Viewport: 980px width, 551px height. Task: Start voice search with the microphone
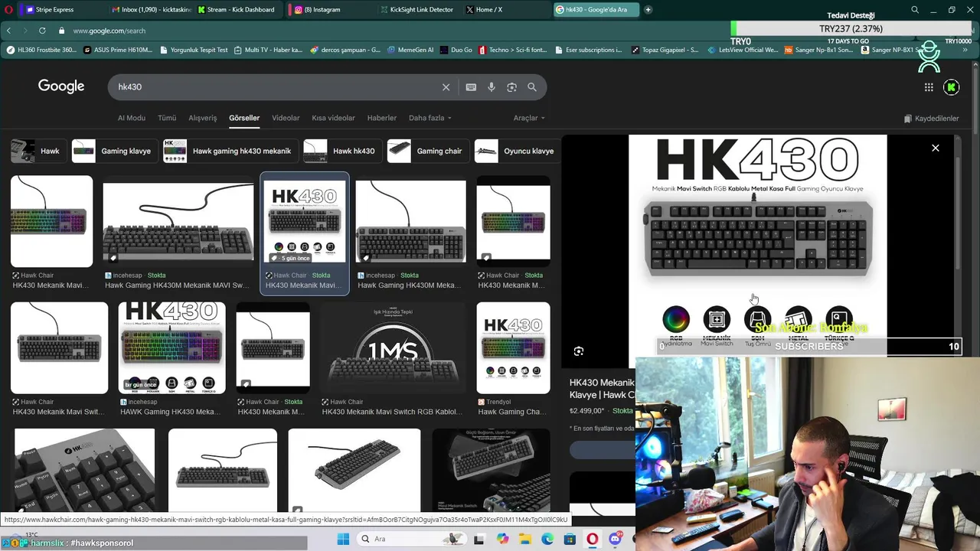492,87
